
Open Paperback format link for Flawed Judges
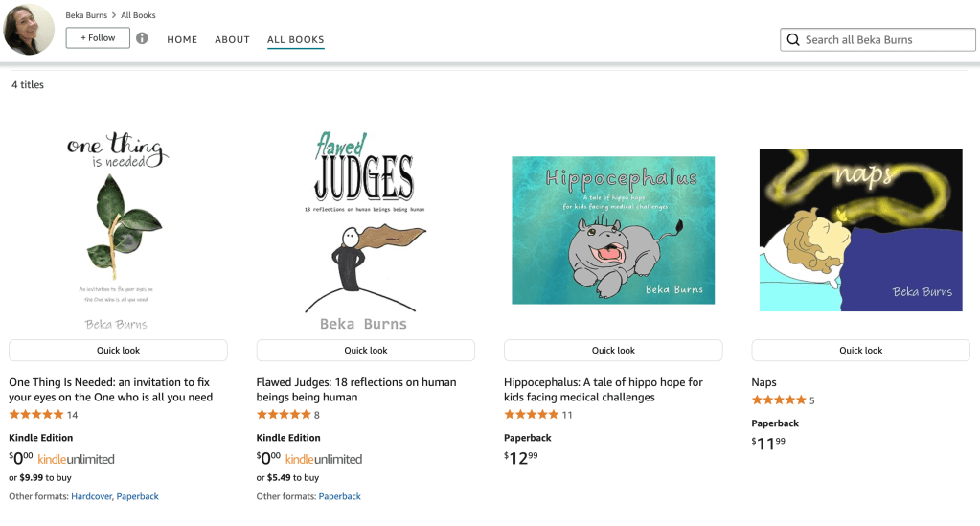(x=339, y=496)
